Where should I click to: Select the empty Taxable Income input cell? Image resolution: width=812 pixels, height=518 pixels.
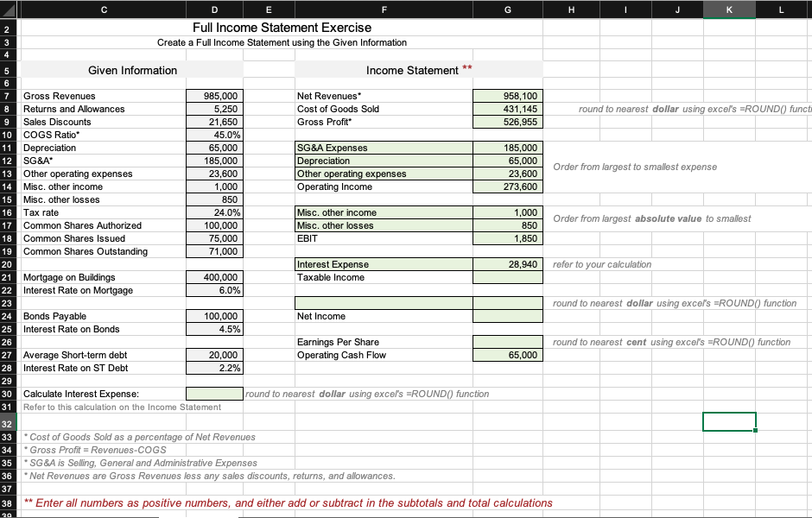(507, 277)
